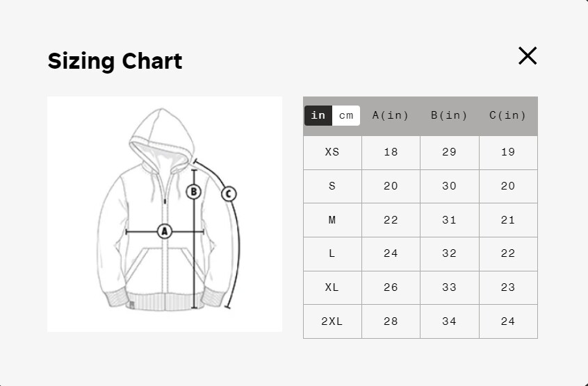
Task: Click the 28 value in 2XL row
Action: point(391,321)
